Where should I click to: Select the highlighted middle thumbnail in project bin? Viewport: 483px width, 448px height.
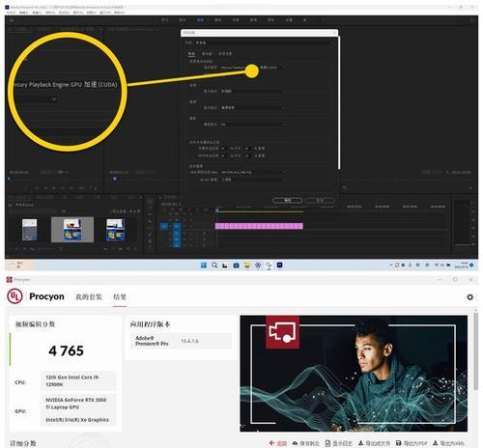pyautogui.click(x=72, y=230)
